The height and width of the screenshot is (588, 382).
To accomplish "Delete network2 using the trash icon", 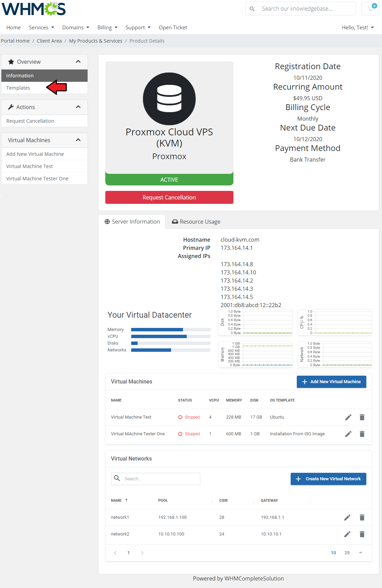I will pos(362,534).
